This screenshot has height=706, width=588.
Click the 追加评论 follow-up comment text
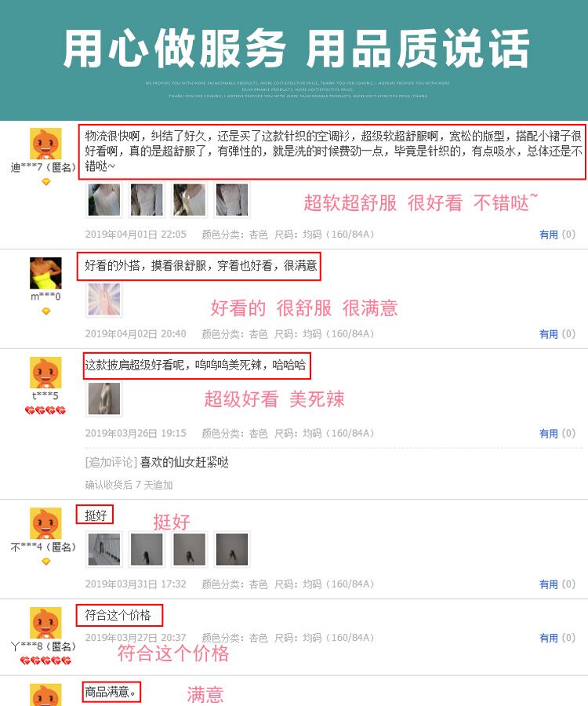(184, 462)
